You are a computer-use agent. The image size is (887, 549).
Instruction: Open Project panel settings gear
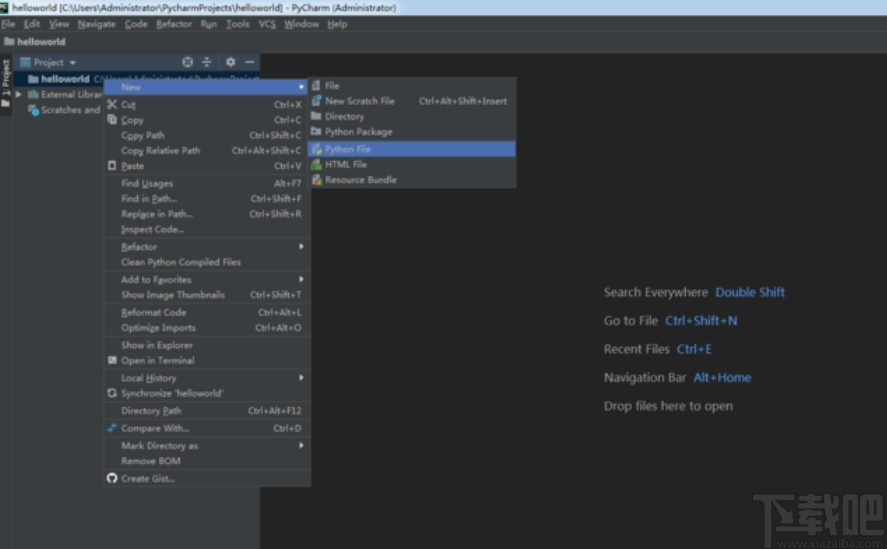(230, 62)
